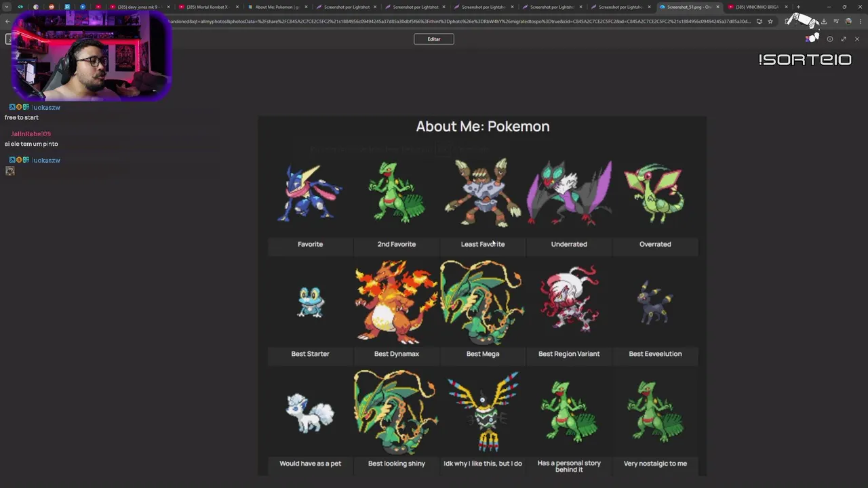Click the Best Starter label
Screen dimensions: 868x488
pos(310,354)
